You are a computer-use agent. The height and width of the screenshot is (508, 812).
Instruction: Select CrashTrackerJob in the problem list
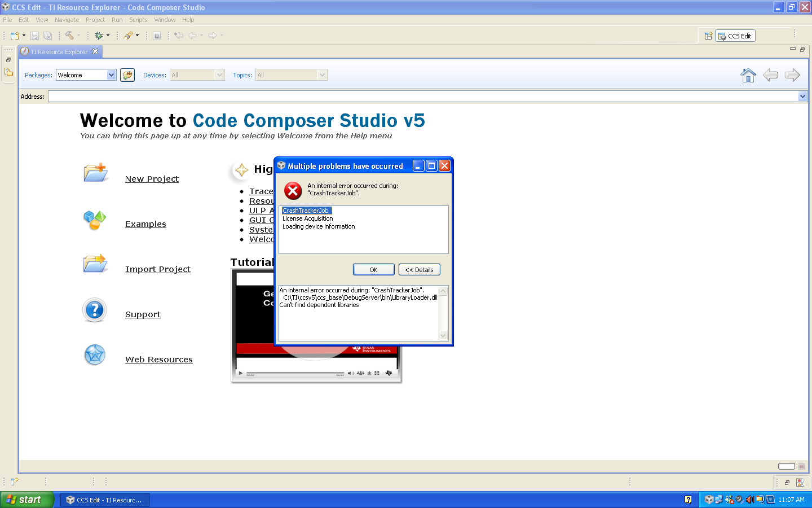[x=306, y=211]
